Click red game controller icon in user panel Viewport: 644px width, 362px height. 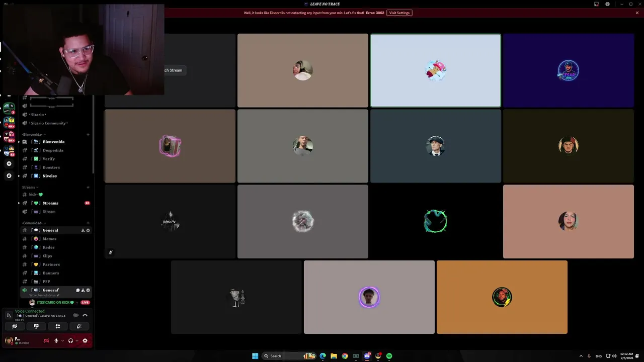coord(46,341)
